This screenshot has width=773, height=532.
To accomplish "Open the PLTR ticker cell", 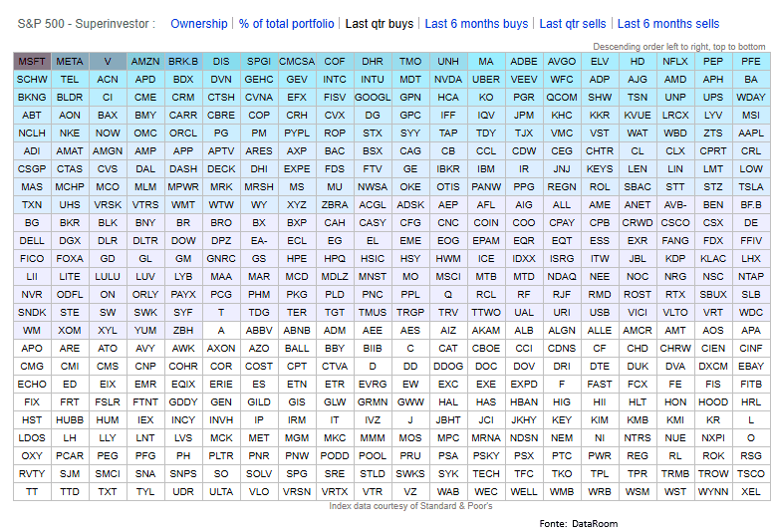I will 221,455.
